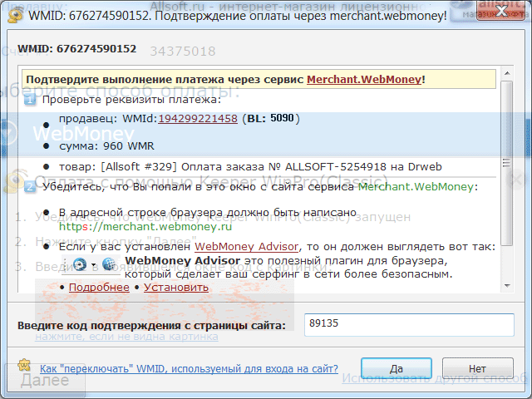
Task: Click the Далее button in the background Allsoft page
Action: 45,380
